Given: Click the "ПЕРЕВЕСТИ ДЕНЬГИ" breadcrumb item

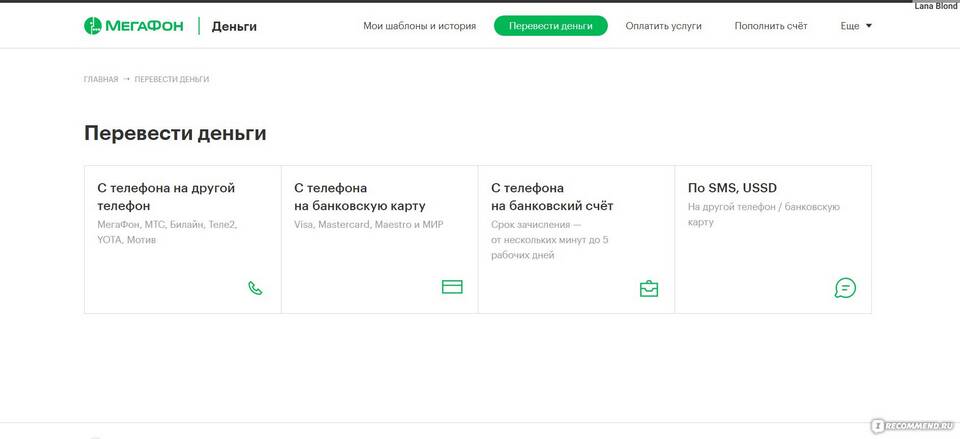Looking at the screenshot, I should click(172, 79).
